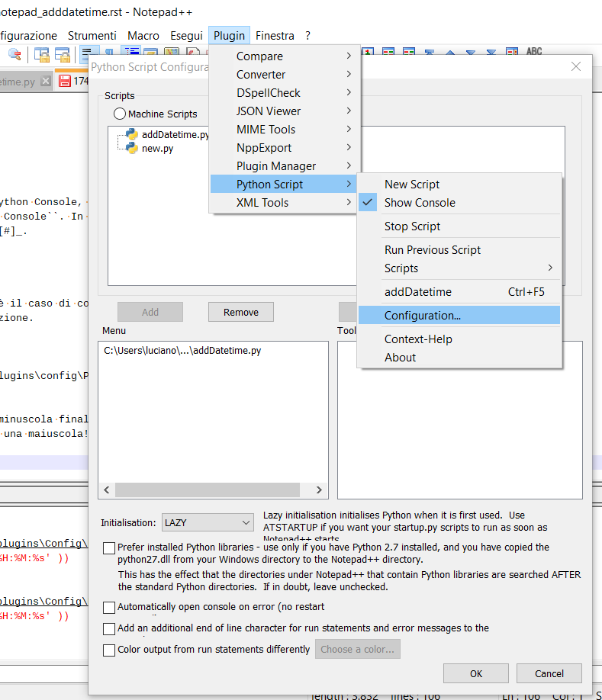Toggle Synchronize Horizontal Scrolling toolbar icon

pos(63,54)
